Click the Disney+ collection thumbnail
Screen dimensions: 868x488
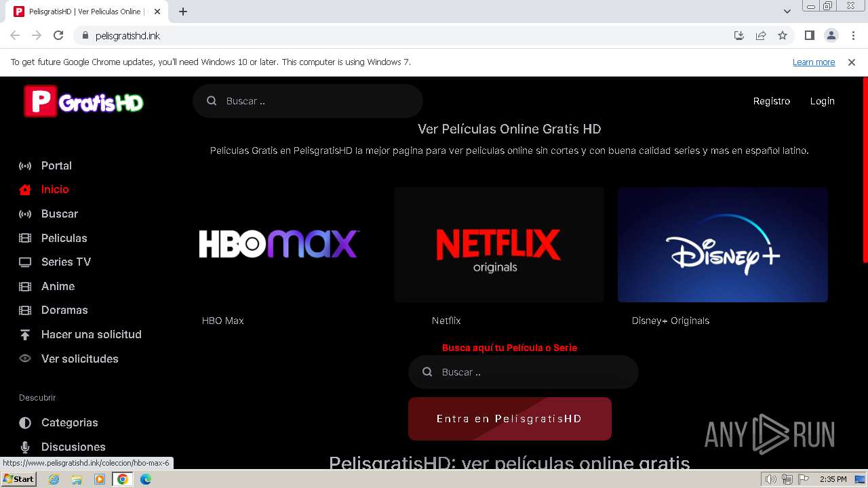[723, 245]
